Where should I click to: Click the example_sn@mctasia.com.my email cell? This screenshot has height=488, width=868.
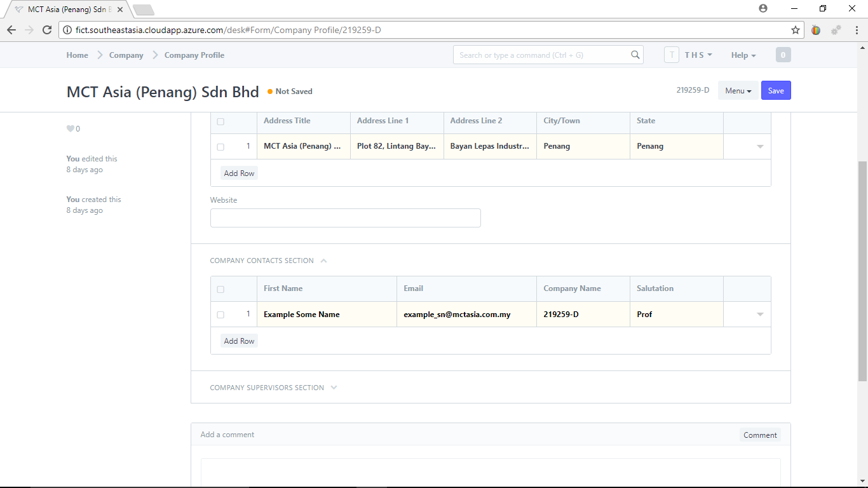[x=467, y=314]
